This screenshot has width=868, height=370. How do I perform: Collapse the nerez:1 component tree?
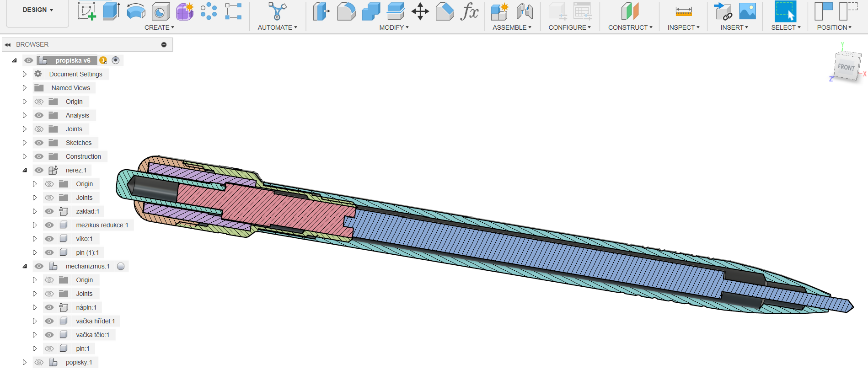(x=25, y=170)
